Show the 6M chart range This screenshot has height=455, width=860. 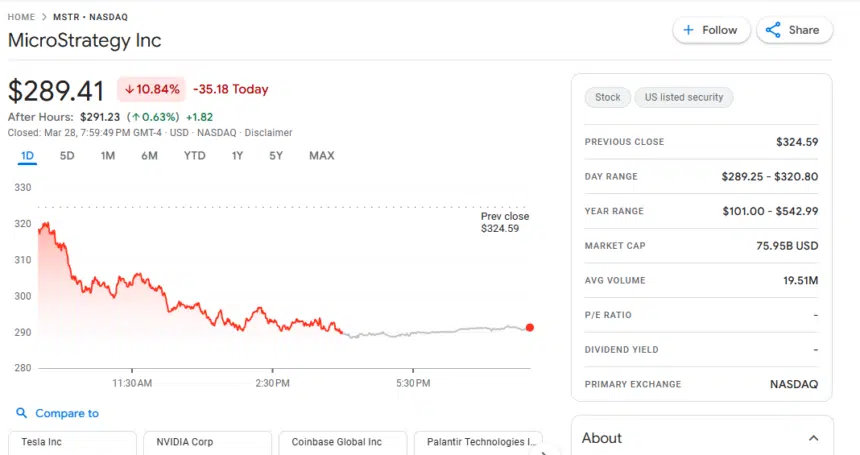click(149, 155)
